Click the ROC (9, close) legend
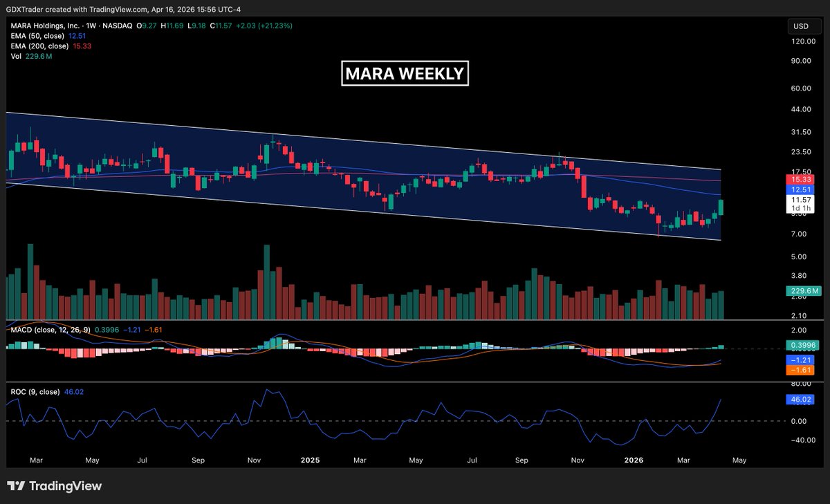Viewport: 830px width, 504px height. click(x=33, y=392)
